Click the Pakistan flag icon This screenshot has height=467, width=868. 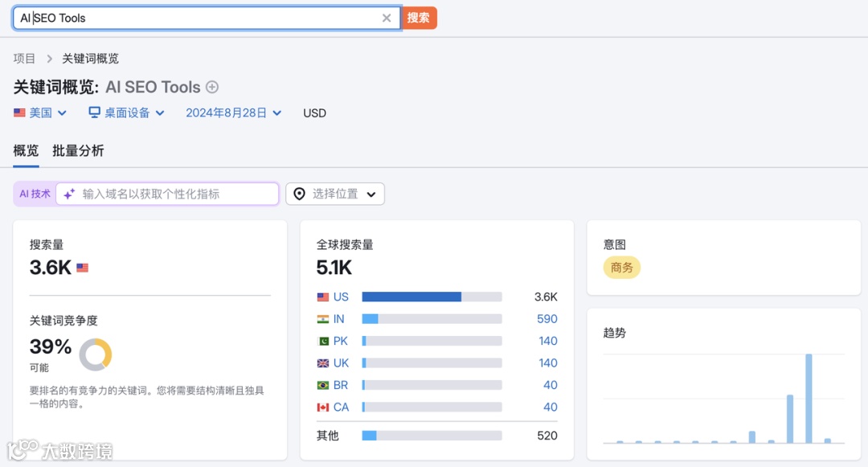(323, 342)
